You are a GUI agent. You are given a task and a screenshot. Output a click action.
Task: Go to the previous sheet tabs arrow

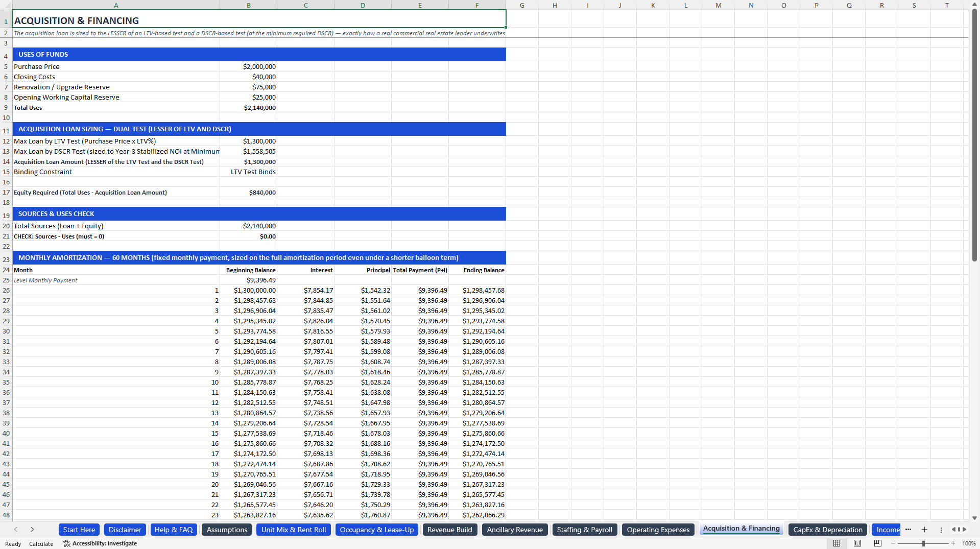16,530
